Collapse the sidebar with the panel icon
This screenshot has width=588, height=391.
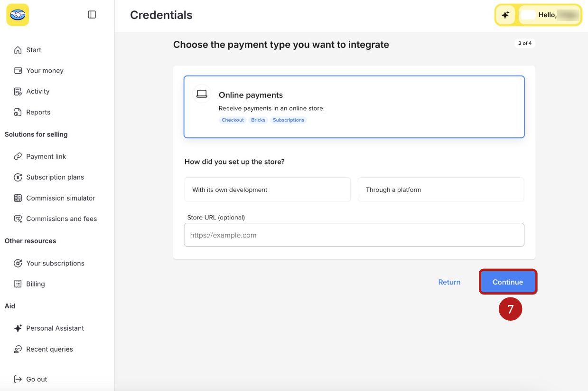92,15
